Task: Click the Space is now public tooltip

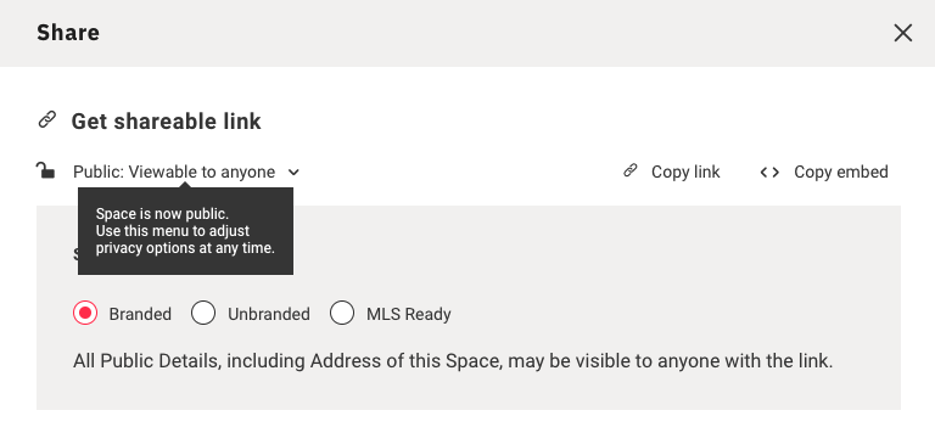Action: 162,213
